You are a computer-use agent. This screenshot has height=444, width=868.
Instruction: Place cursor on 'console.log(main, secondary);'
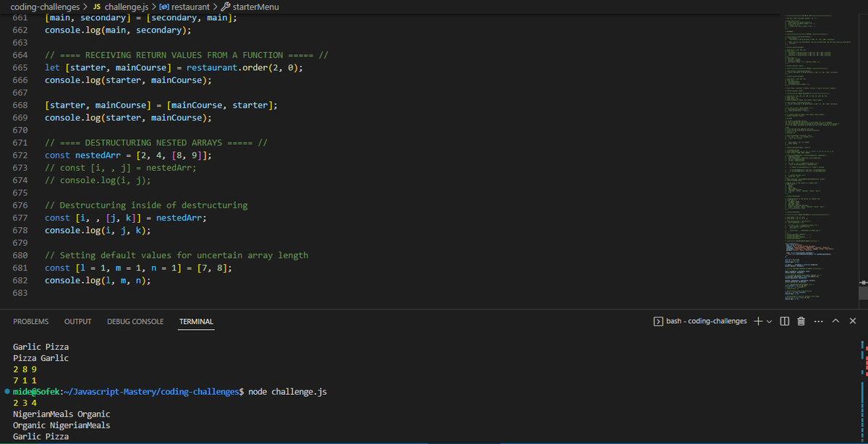pos(119,30)
